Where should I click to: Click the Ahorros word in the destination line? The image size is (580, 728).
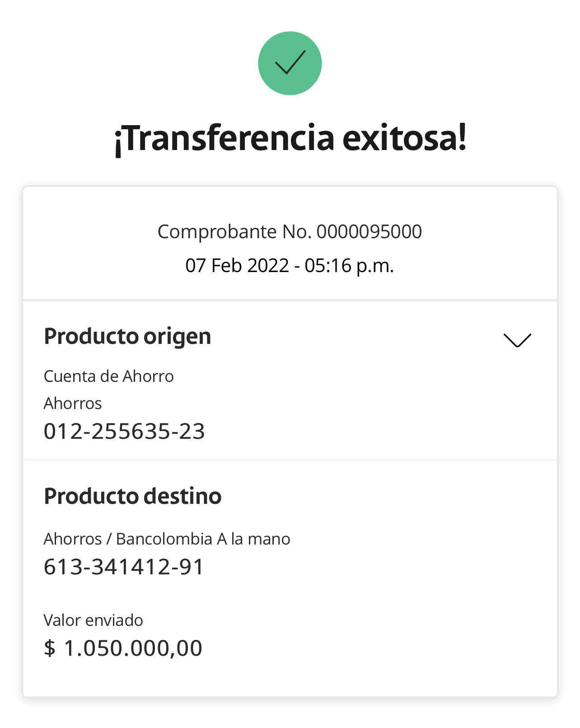[73, 539]
